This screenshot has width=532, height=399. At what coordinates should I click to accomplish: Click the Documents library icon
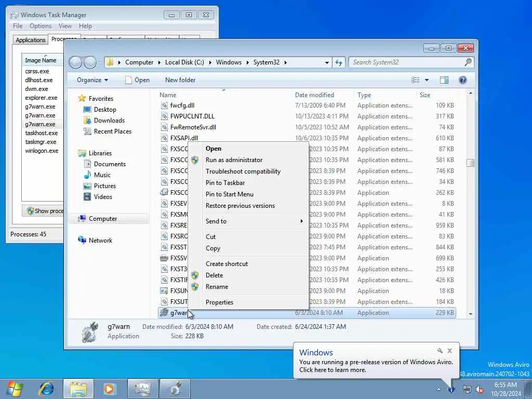pos(87,164)
